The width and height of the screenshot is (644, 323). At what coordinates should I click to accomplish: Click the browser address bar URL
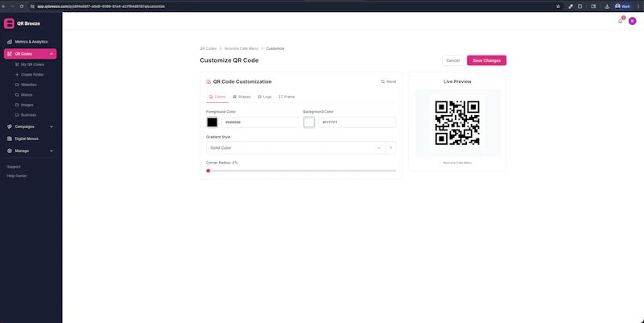coord(101,6)
